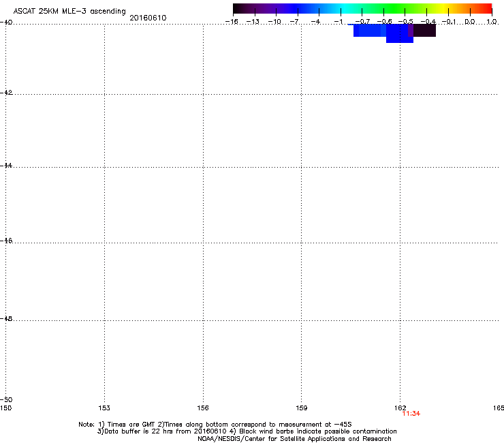This screenshot has height=443, width=504.
Task: Click the light blue data patch left of 162 longitude
Action: click(x=370, y=31)
